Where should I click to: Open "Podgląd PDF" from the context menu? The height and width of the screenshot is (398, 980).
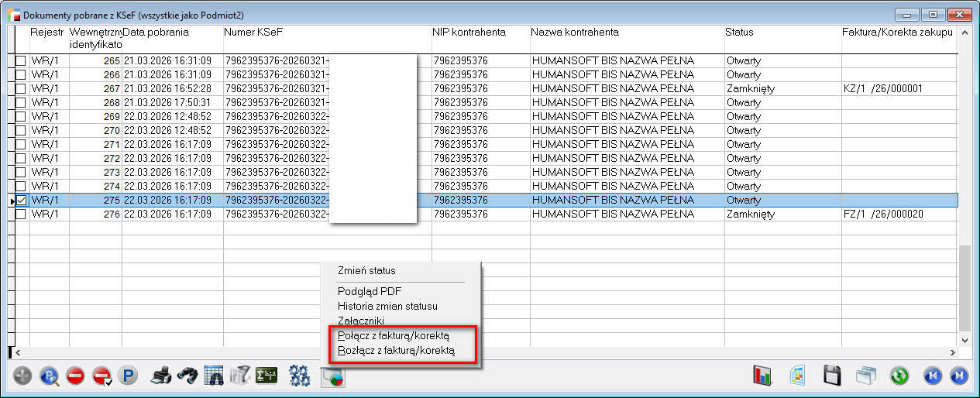[370, 291]
